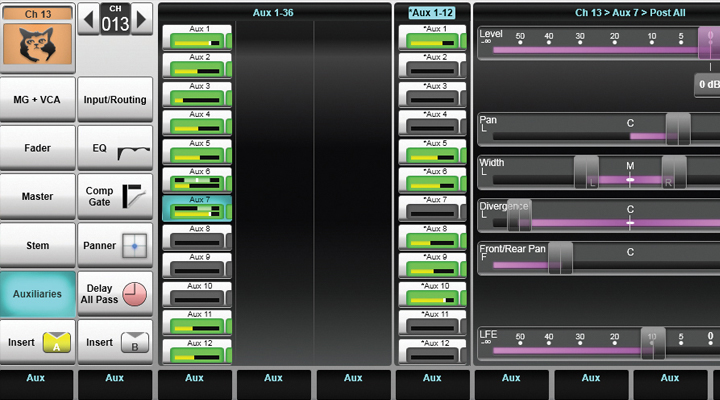This screenshot has width=720, height=400.
Task: Open the EQ curve panel
Action: [115, 148]
